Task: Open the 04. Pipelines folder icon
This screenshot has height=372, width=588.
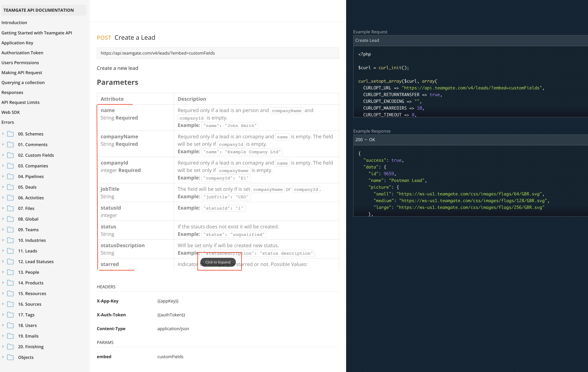Action: point(10,176)
